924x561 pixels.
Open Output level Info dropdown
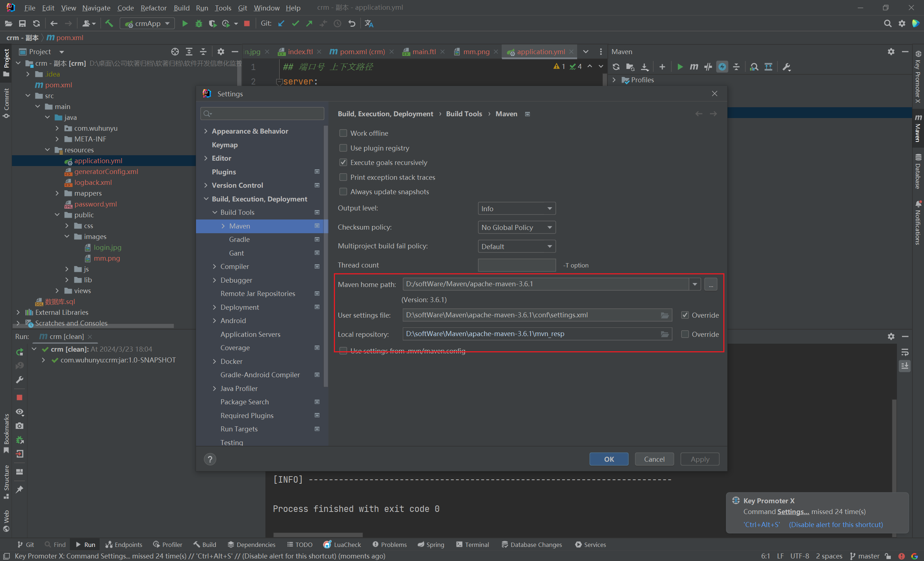tap(517, 209)
